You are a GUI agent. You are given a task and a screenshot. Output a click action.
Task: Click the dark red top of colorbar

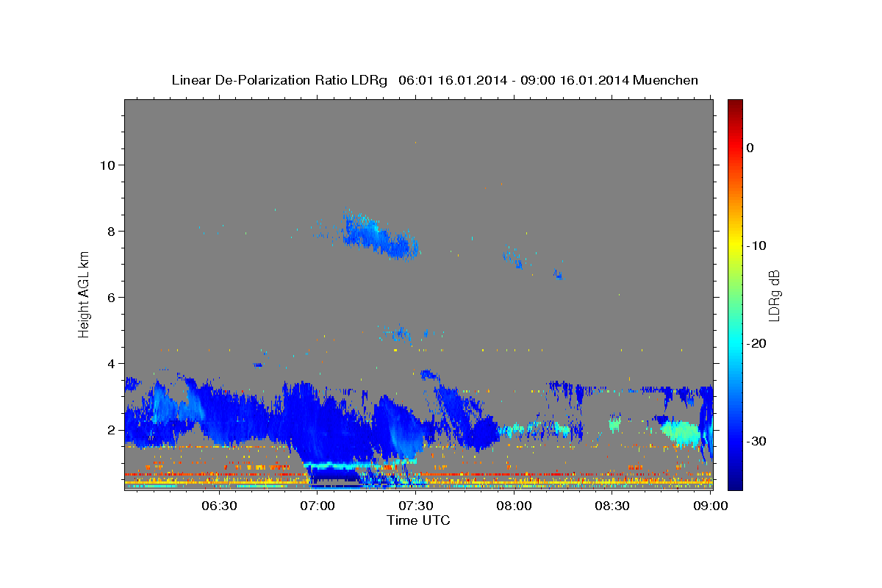(x=735, y=104)
